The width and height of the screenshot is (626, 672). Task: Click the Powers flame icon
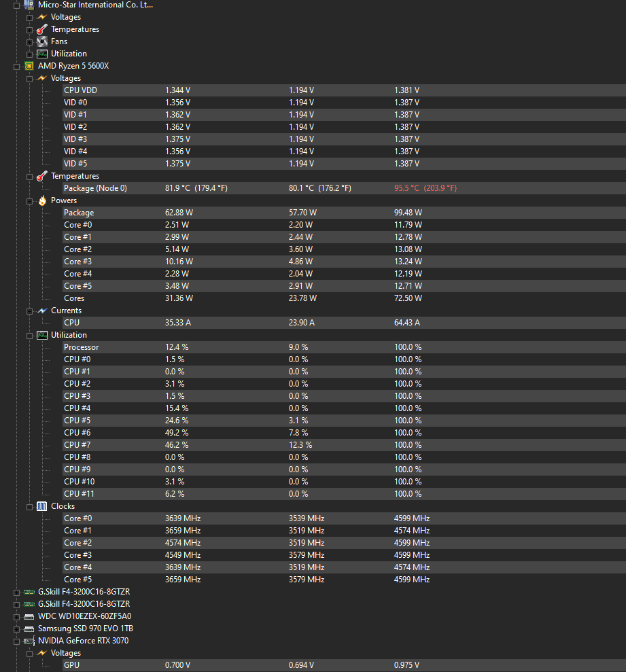coord(42,200)
